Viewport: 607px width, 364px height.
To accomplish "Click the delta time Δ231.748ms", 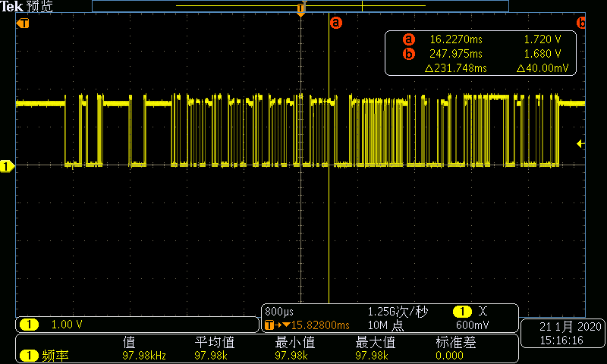I will [456, 68].
